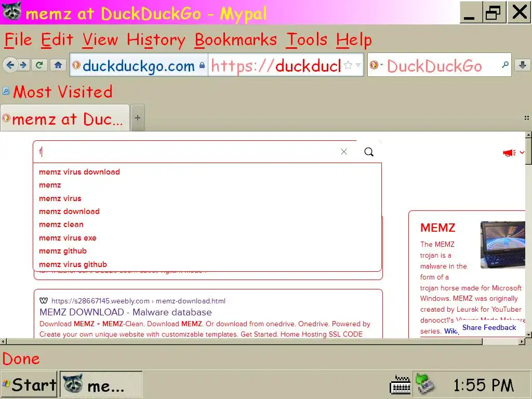Click the network connection tray icon
This screenshot has height=399, width=532.
pos(425,384)
